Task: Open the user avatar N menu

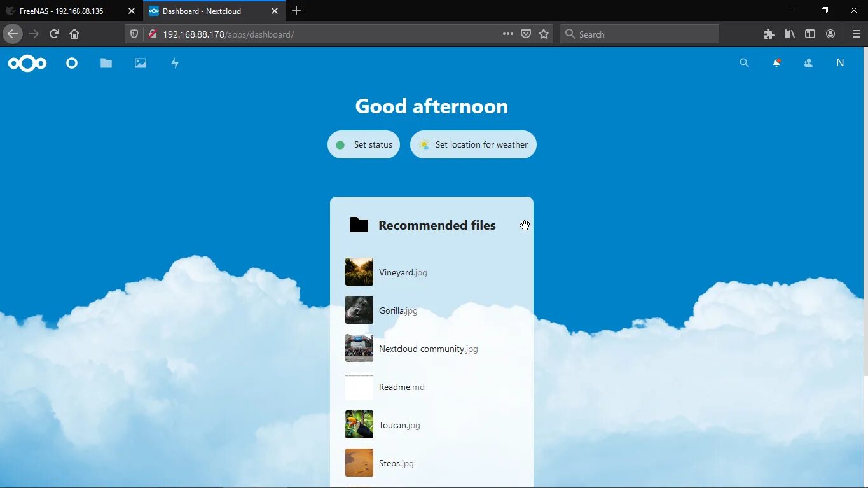Action: [x=840, y=63]
